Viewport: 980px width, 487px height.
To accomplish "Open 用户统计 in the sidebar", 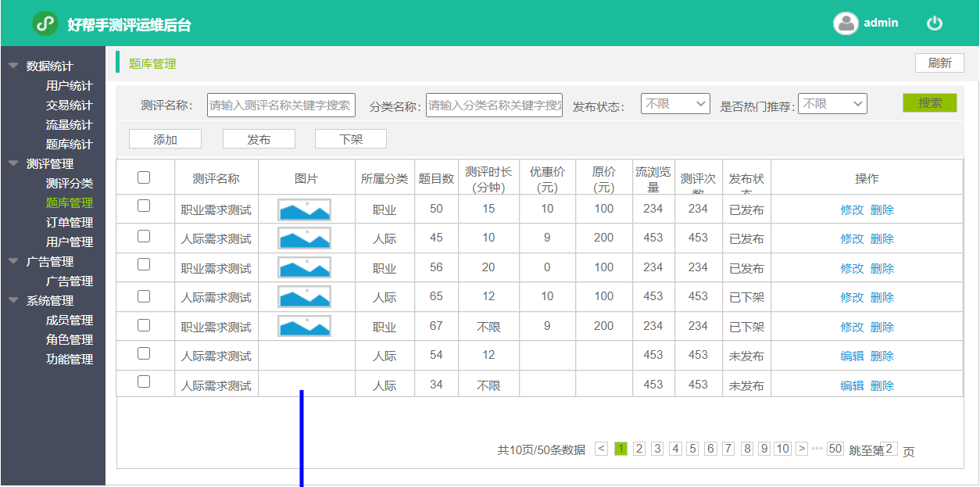I will pyautogui.click(x=69, y=86).
